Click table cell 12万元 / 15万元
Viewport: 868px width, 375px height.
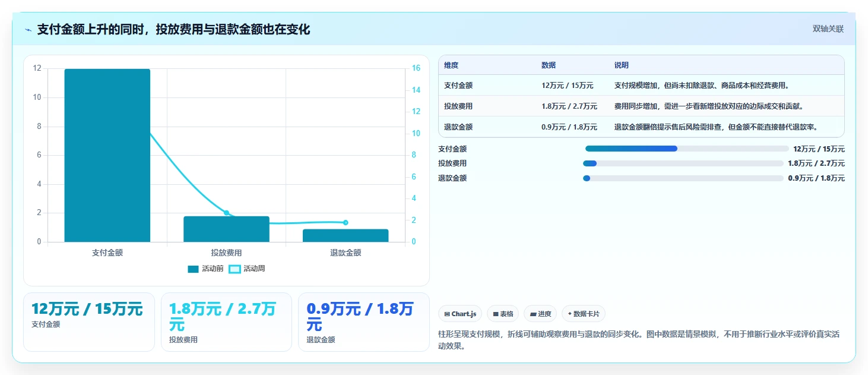[568, 86]
